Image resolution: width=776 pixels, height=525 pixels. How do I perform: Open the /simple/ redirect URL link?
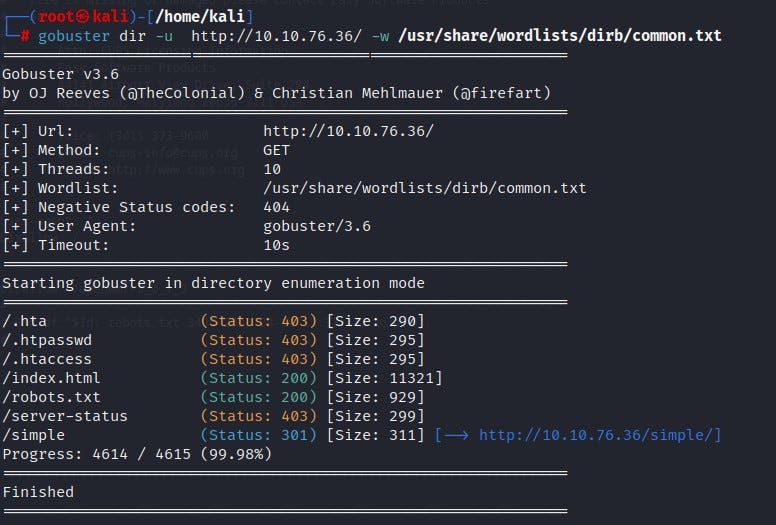(x=600, y=435)
